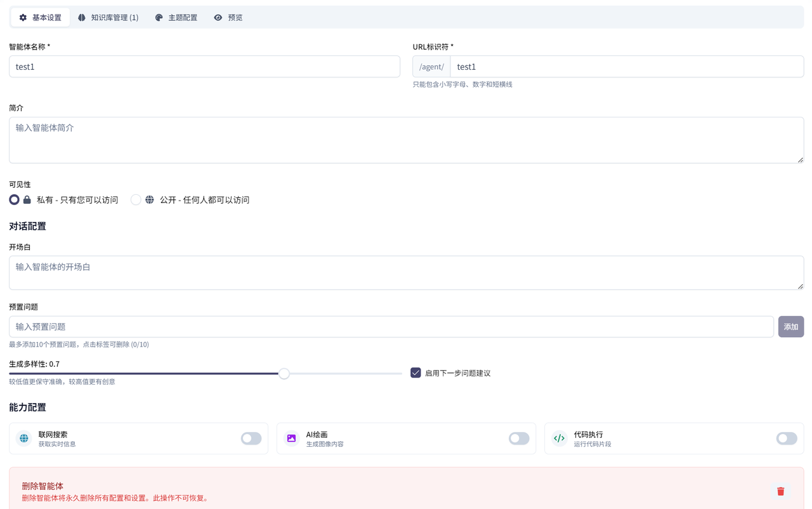Click the image icon for AI绘画
Screen dimensions: 812x509
pyautogui.click(x=291, y=438)
